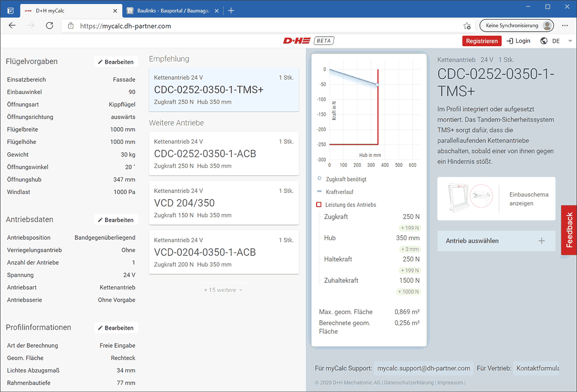Image resolution: width=577 pixels, height=392 pixels.
Task: Click the 'Bandgegenüberliegend' Antriebsposition value
Action: tap(105, 237)
